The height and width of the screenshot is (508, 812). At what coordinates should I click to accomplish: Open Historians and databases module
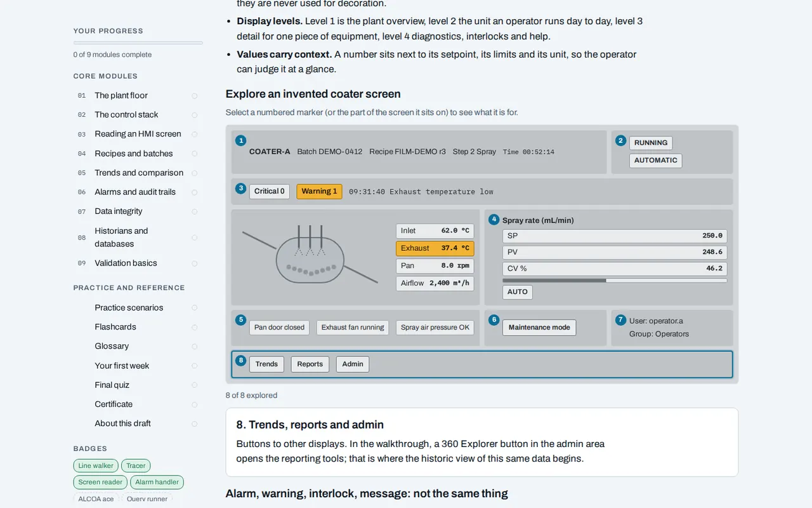(x=138, y=237)
